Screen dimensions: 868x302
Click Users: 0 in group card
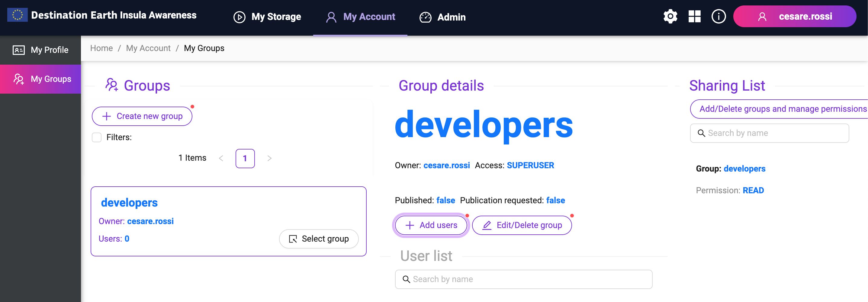(x=114, y=239)
